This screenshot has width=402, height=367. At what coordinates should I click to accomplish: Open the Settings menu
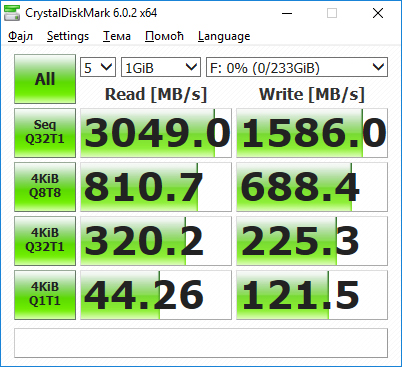68,36
